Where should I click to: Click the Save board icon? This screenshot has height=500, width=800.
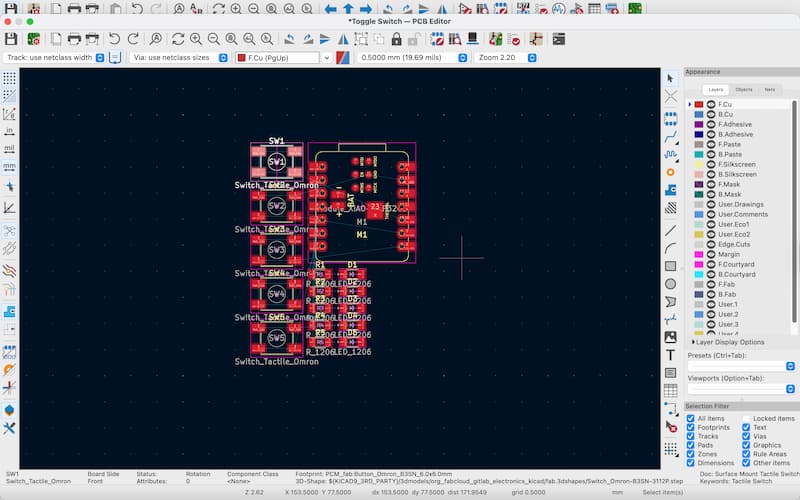tap(12, 40)
